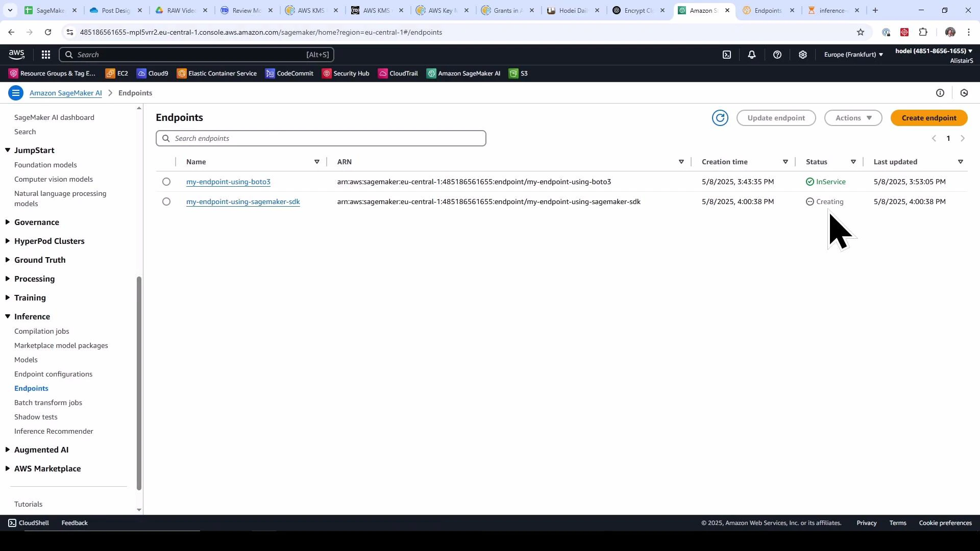980x551 pixels.
Task: Open S3 from the favorites bar
Action: pyautogui.click(x=518, y=73)
